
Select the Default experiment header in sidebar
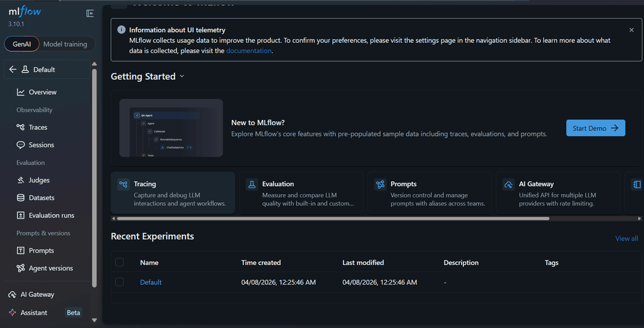(x=47, y=69)
